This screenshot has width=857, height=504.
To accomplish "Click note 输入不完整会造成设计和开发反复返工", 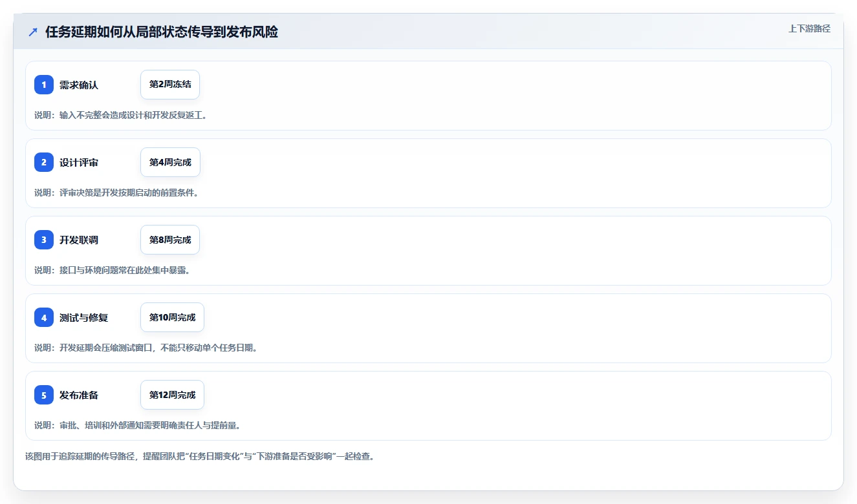I will pos(120,115).
